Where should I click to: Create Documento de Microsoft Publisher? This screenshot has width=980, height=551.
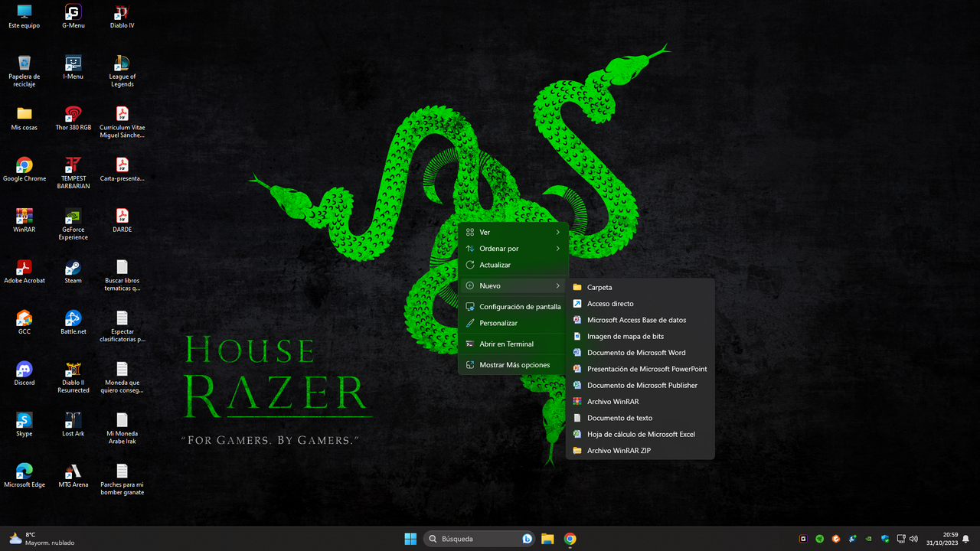pyautogui.click(x=640, y=385)
